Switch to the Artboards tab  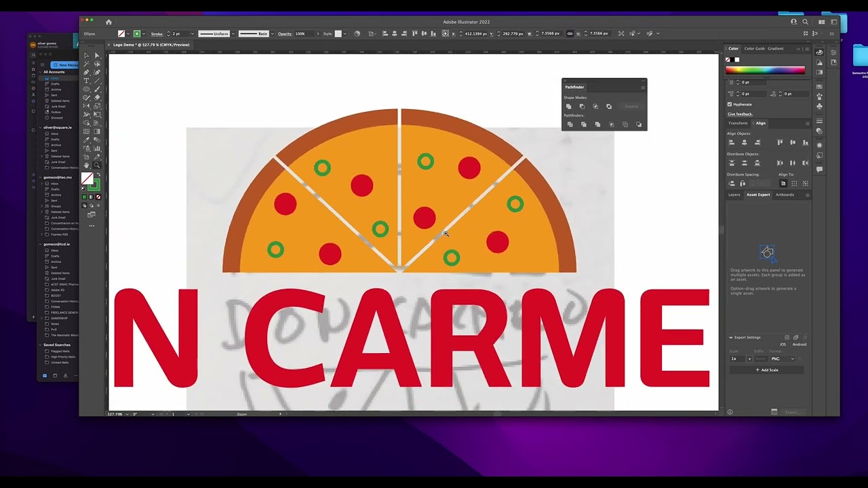click(x=785, y=195)
